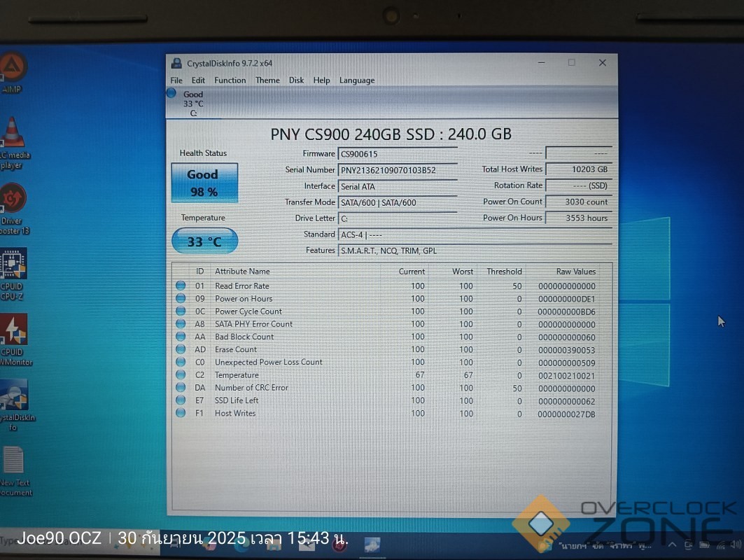
Task: Click the status circle for Bad Block Count
Action: pos(181,336)
